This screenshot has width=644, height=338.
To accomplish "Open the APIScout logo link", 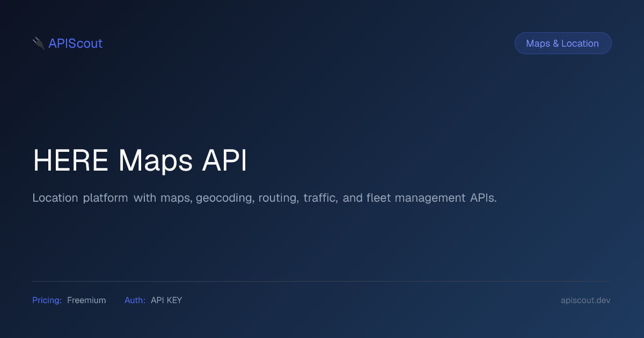I will 68,43.
